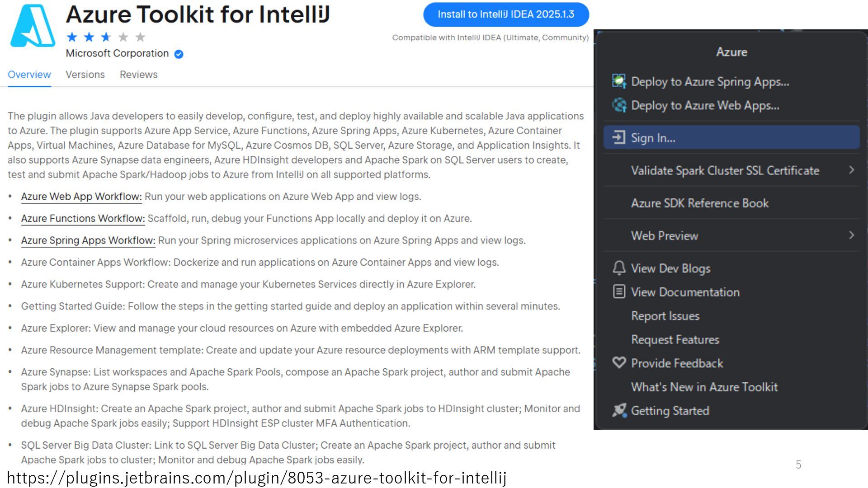This screenshot has height=488, width=868.
Task: Click the View Dev Blogs bell icon
Action: click(x=619, y=268)
